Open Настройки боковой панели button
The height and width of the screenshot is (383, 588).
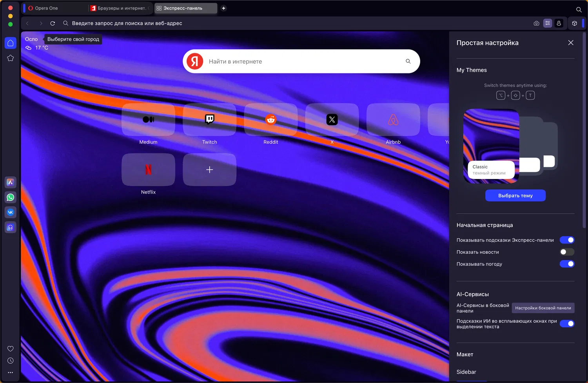[543, 308]
